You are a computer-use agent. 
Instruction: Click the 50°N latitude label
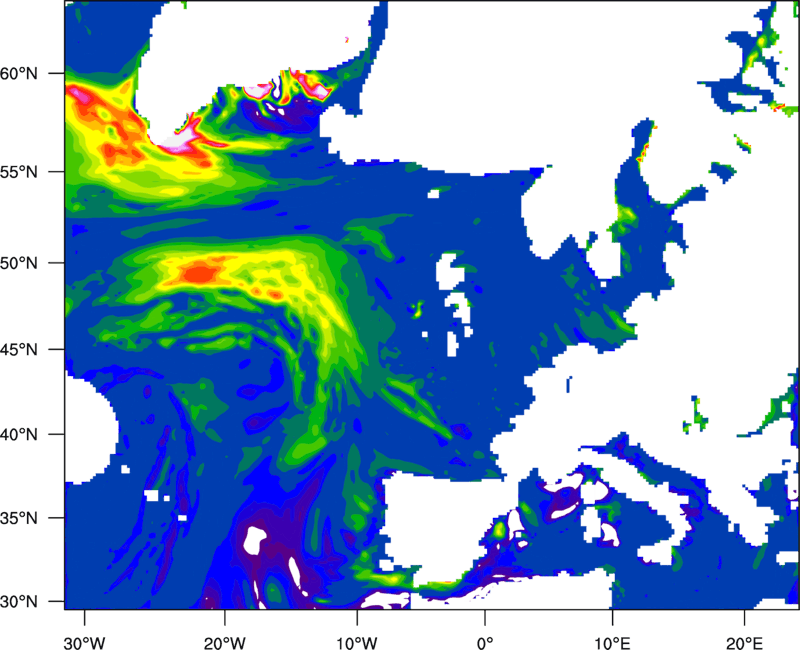click(x=19, y=263)
